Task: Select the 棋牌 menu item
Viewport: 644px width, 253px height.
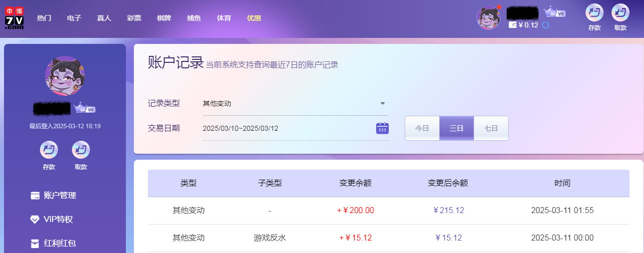Action: click(164, 18)
